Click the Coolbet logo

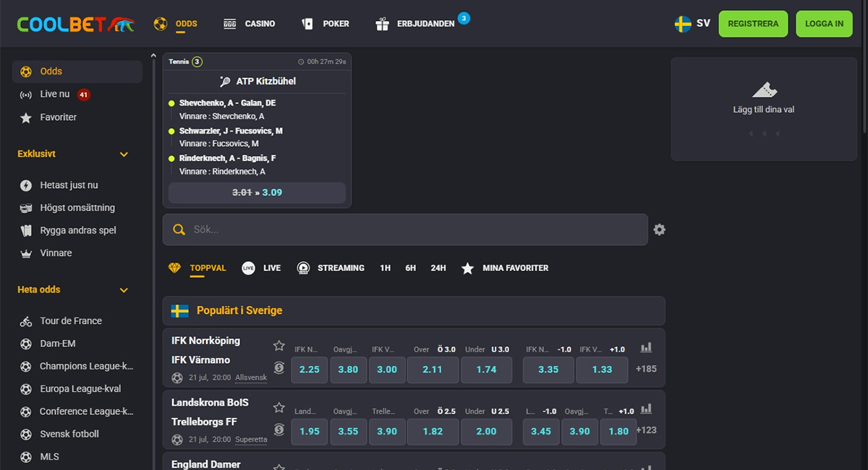pos(76,24)
